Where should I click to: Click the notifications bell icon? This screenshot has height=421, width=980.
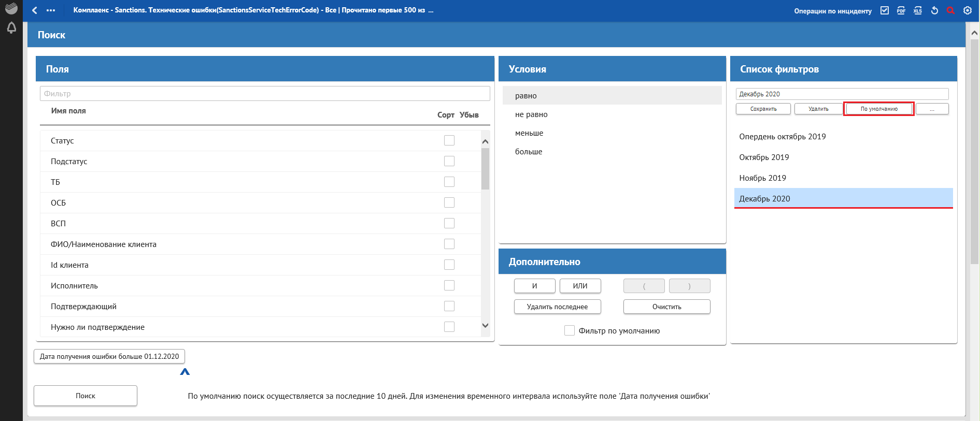[11, 28]
